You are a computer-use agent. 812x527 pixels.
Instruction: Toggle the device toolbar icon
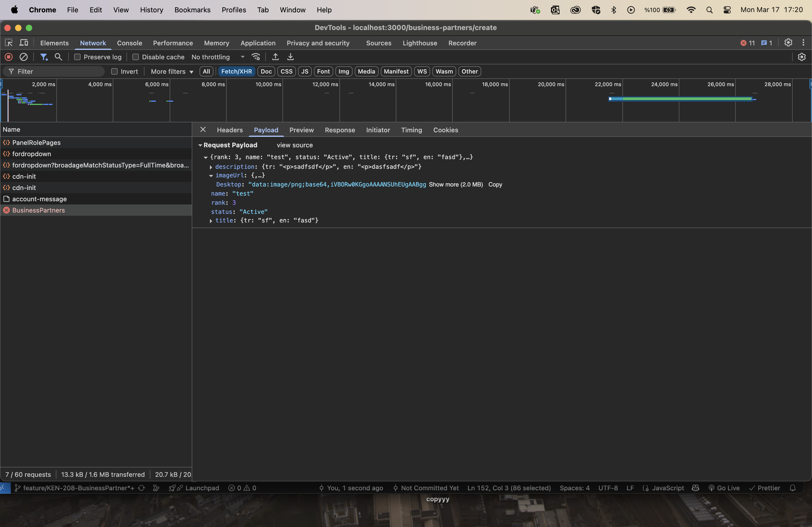pos(24,43)
